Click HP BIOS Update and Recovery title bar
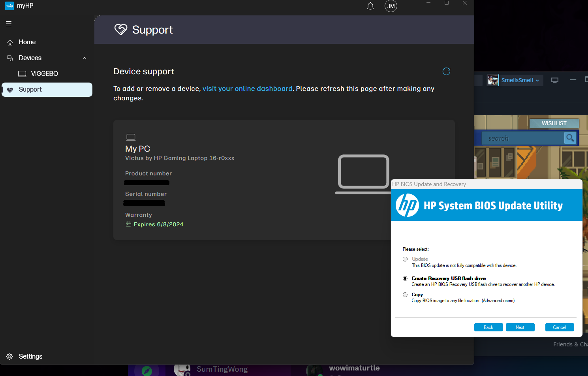This screenshot has width=588, height=376. pos(487,184)
